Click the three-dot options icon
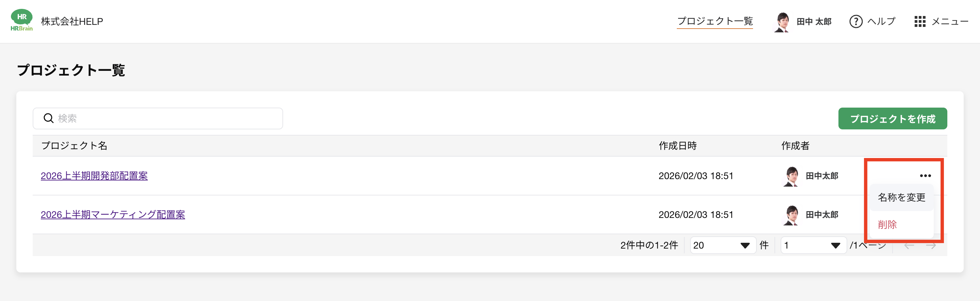The height and width of the screenshot is (301, 980). tap(925, 176)
